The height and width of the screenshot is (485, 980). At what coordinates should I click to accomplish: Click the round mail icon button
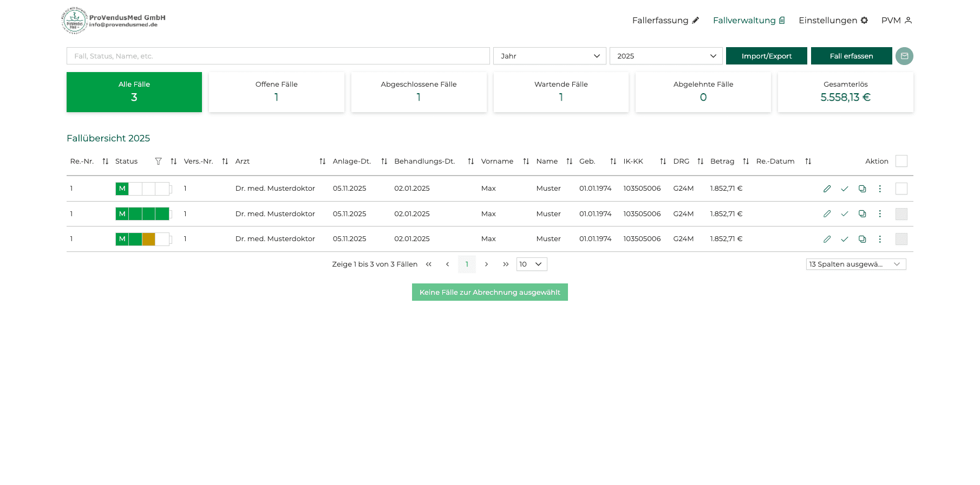[904, 56]
